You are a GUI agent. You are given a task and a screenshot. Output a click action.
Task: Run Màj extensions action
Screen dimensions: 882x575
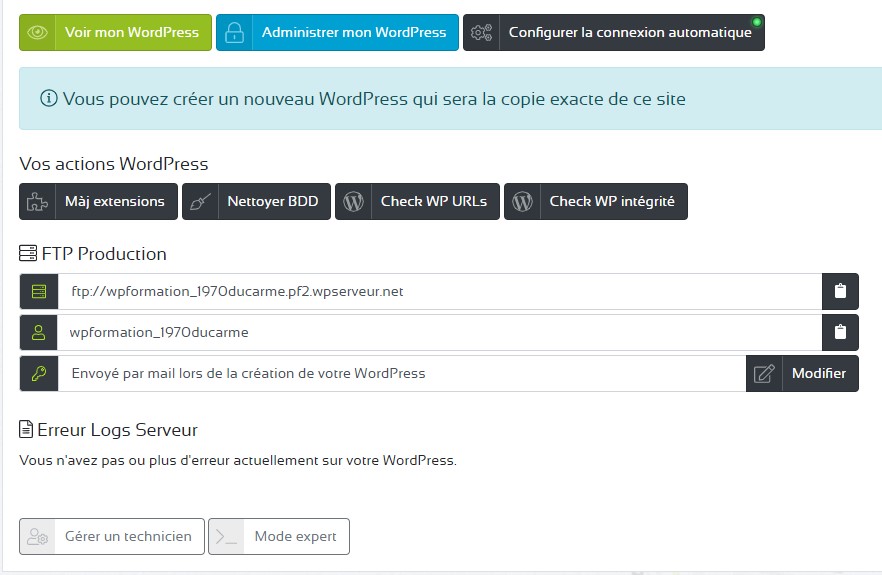click(114, 201)
